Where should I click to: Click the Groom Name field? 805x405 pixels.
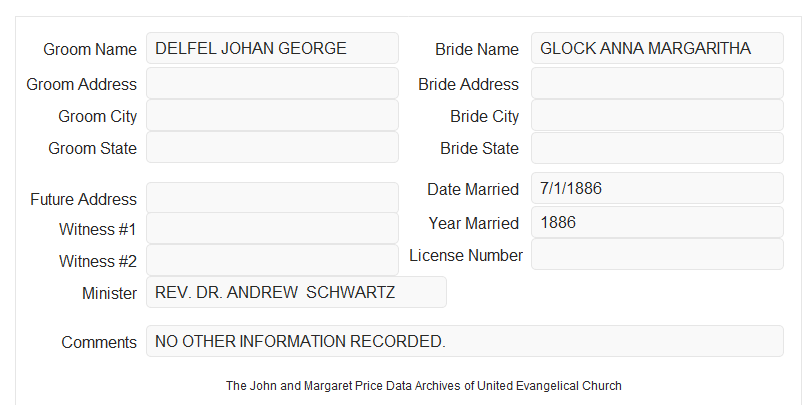pos(272,48)
